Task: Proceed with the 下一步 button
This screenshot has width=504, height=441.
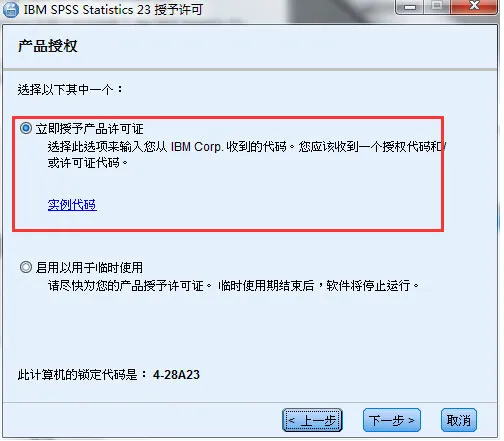Action: 392,420
